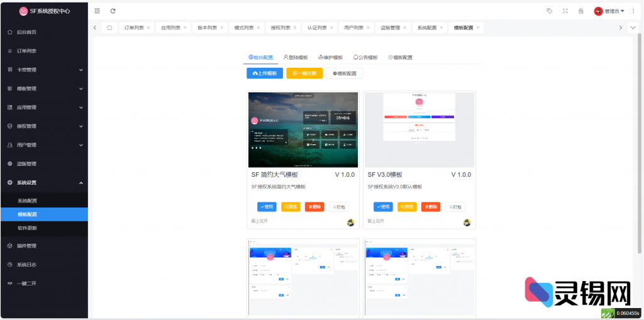
Task: Click the tag icon in top header
Action: [550, 11]
